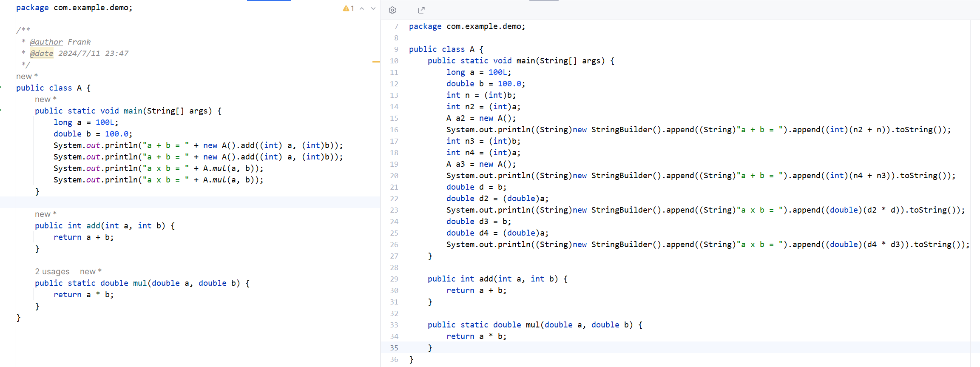Click run gutter icon beside main method
This screenshot has height=367, width=980.
click(x=1, y=111)
